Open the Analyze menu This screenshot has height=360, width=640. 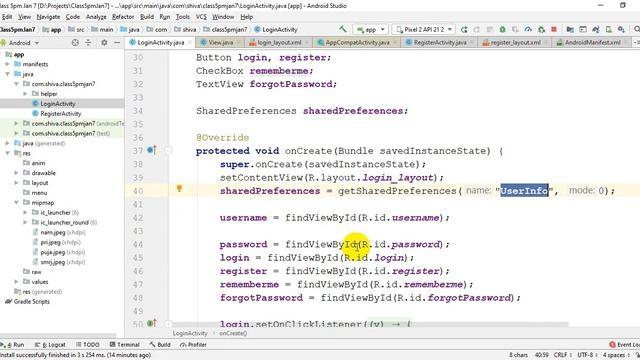(96, 17)
